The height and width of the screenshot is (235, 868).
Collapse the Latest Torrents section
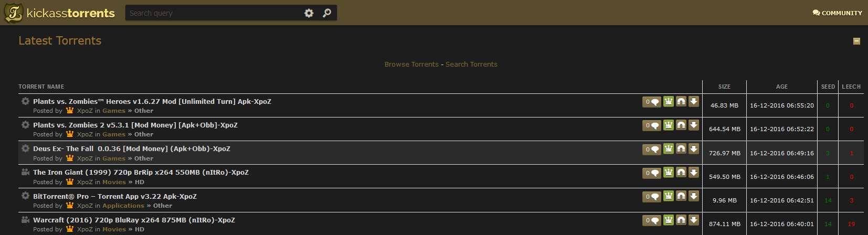(856, 41)
